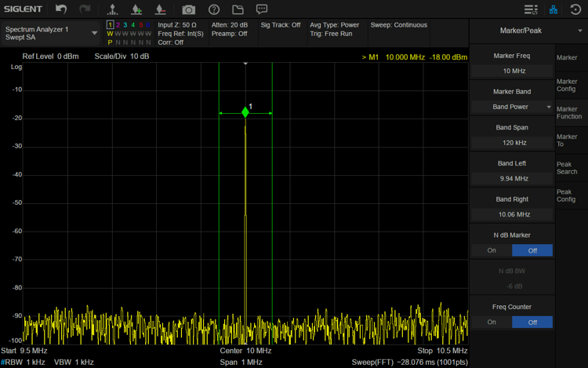The width and height of the screenshot is (588, 368).
Task: Click the Freq Ref: Int(S) status
Action: click(x=180, y=34)
